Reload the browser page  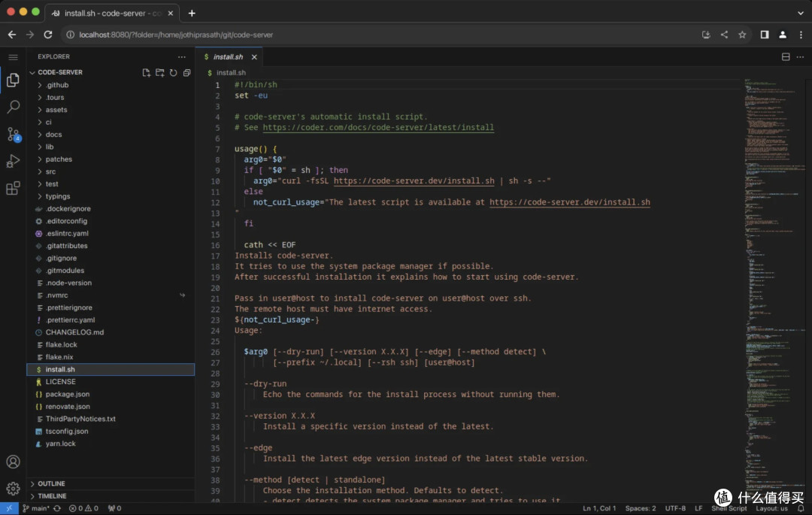tap(47, 35)
